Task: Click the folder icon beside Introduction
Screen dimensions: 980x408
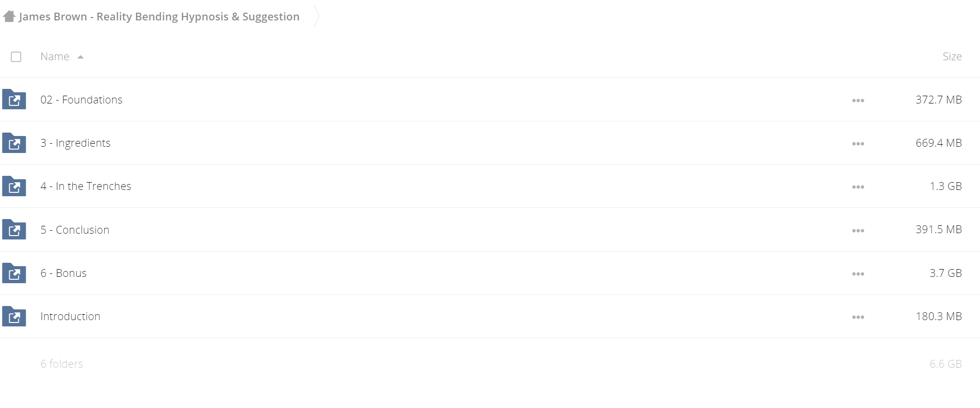Action: coord(14,316)
